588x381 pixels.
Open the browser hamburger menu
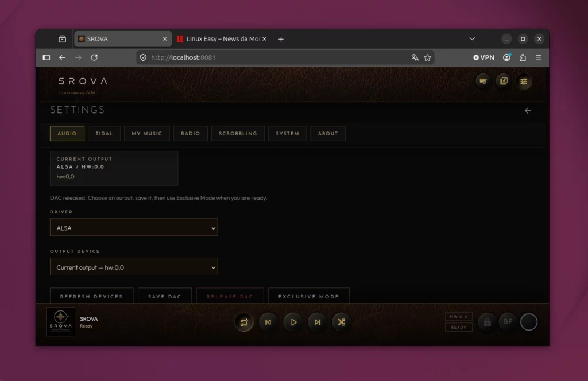click(539, 57)
